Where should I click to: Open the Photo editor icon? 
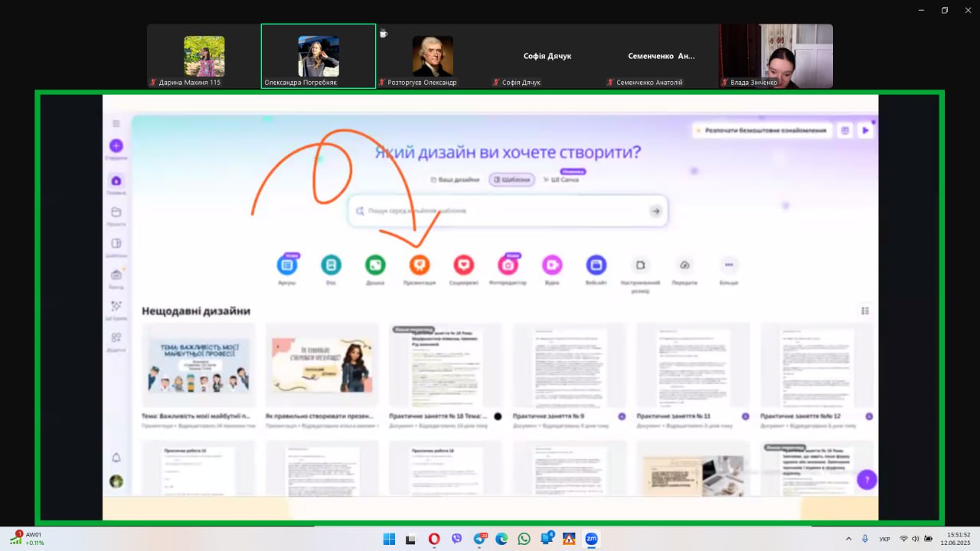point(508,265)
